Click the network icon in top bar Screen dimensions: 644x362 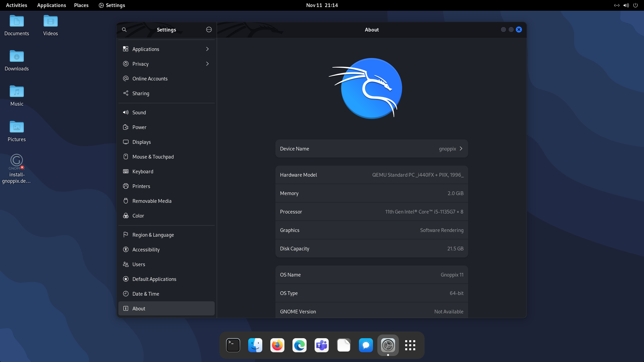616,5
